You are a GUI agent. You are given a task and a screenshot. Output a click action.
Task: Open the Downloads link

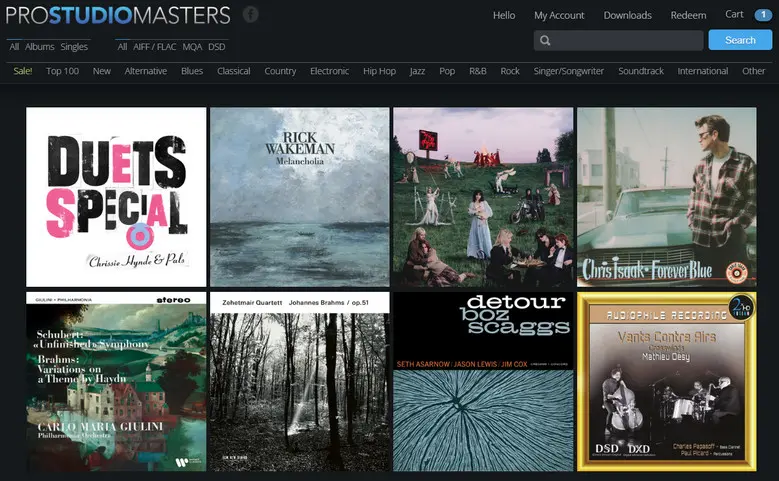click(x=627, y=15)
